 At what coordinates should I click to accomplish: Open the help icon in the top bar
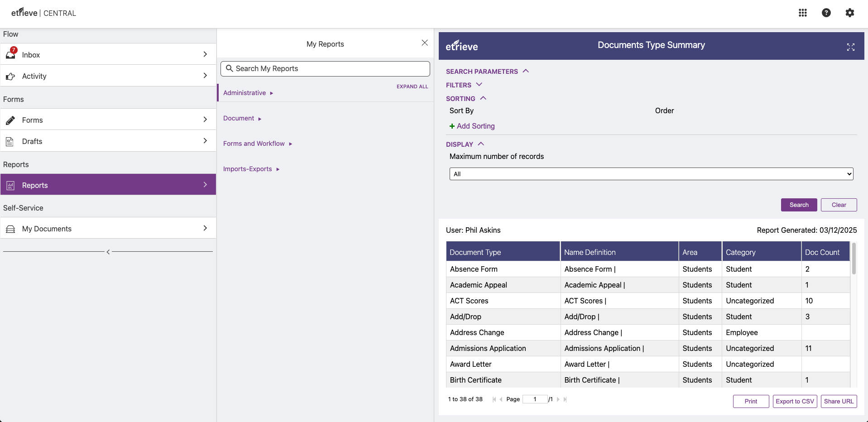tap(826, 13)
